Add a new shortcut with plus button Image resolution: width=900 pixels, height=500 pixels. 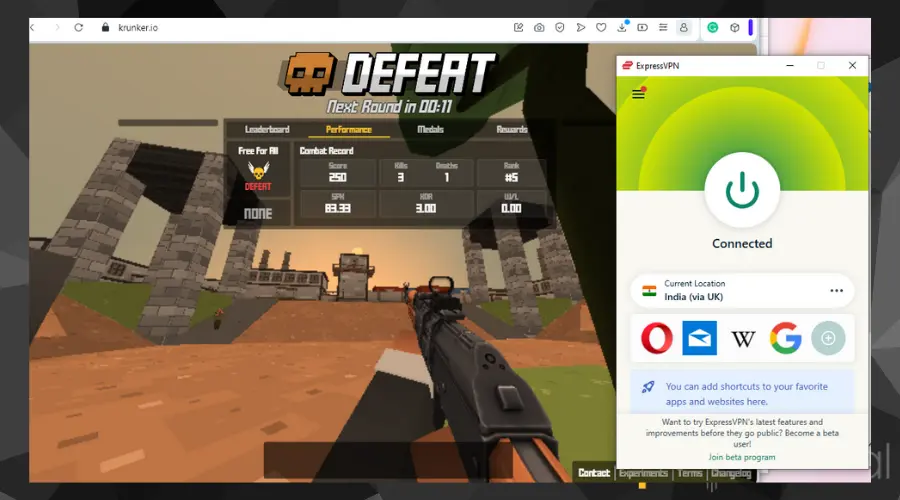(828, 338)
